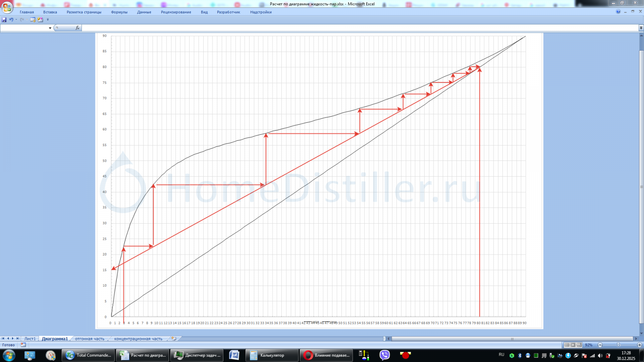
Task: Open the Формулы ribbon tab
Action: [119, 12]
